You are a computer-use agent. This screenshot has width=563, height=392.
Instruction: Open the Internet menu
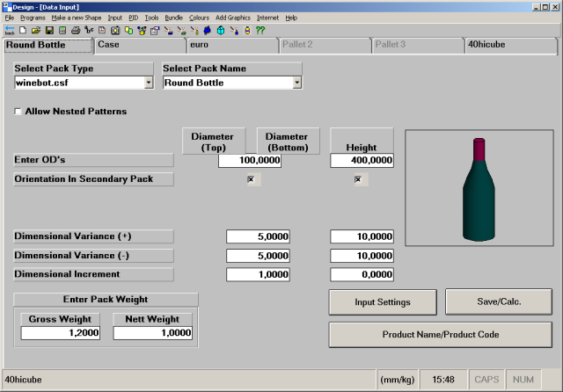pos(267,18)
